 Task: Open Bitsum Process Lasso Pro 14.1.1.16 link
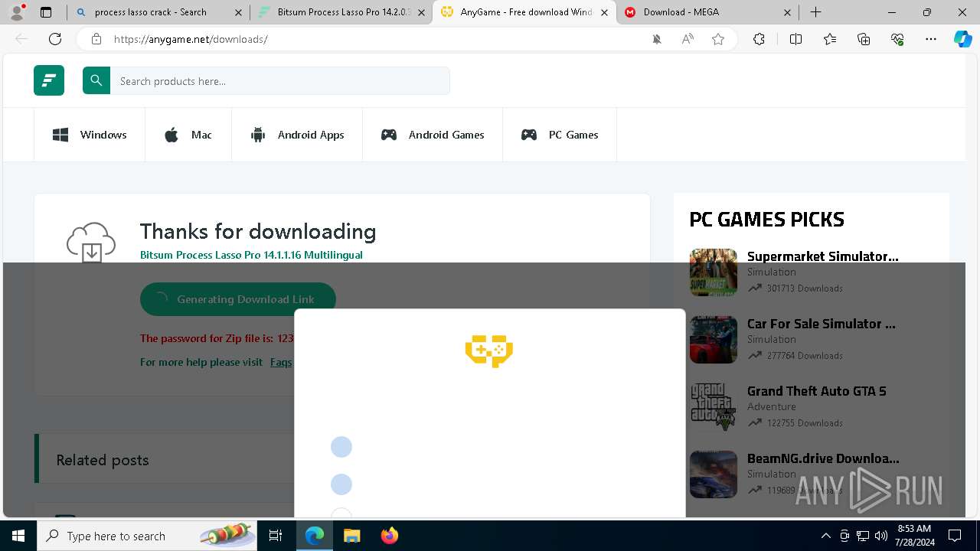[251, 255]
